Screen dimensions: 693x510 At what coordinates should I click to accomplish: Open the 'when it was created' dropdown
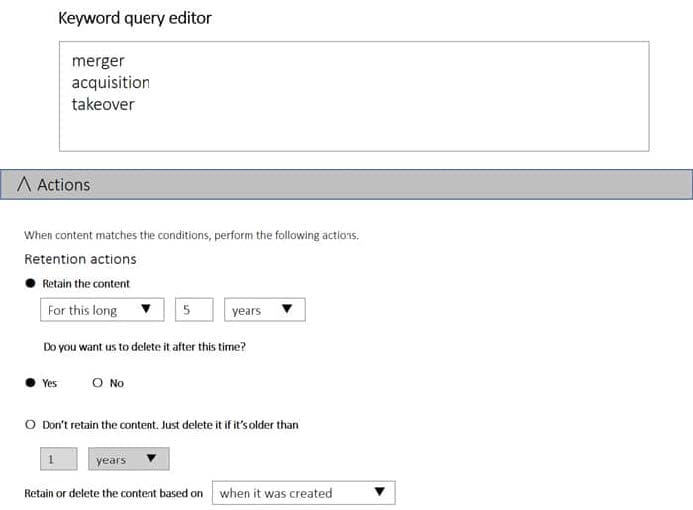click(x=303, y=493)
